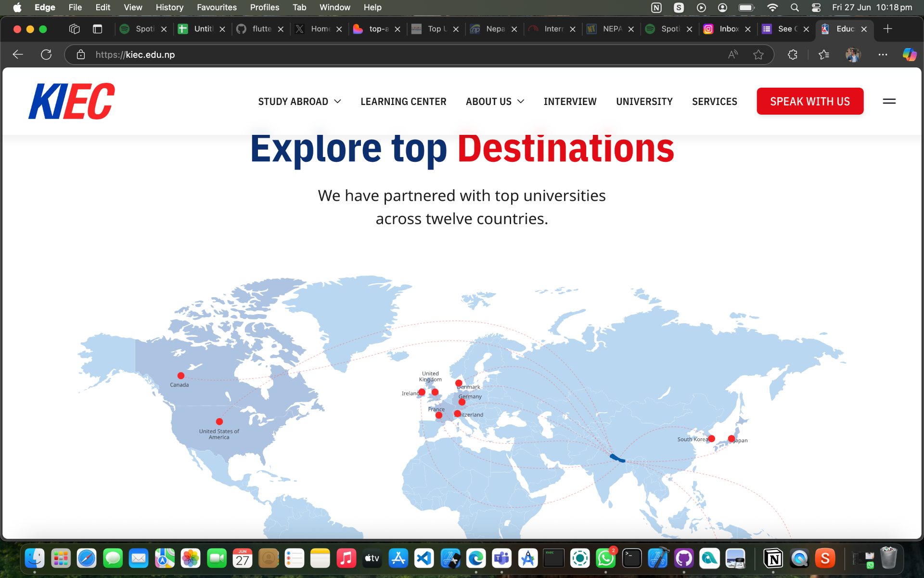The height and width of the screenshot is (578, 924).
Task: Expand the About Us dropdown
Action: 495,102
